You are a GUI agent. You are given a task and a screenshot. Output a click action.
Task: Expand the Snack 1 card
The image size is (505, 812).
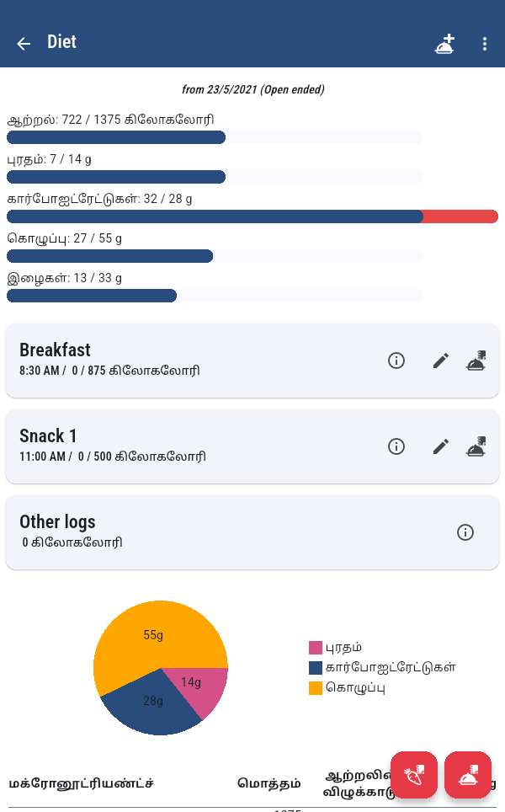click(168, 446)
